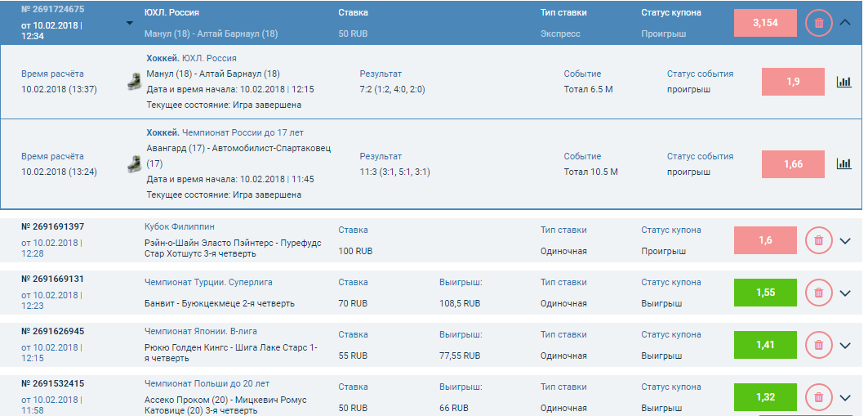Select match Ассеко Проком (20) - Мицкевич Ромус Катовице
The width and height of the screenshot is (868, 416).
click(225, 405)
